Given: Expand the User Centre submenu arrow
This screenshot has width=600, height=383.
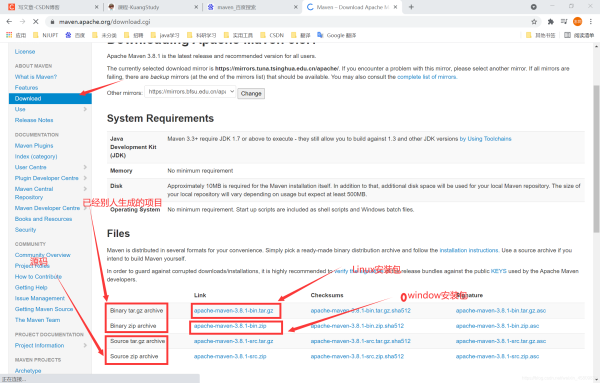Looking at the screenshot, I should click(x=85, y=167).
